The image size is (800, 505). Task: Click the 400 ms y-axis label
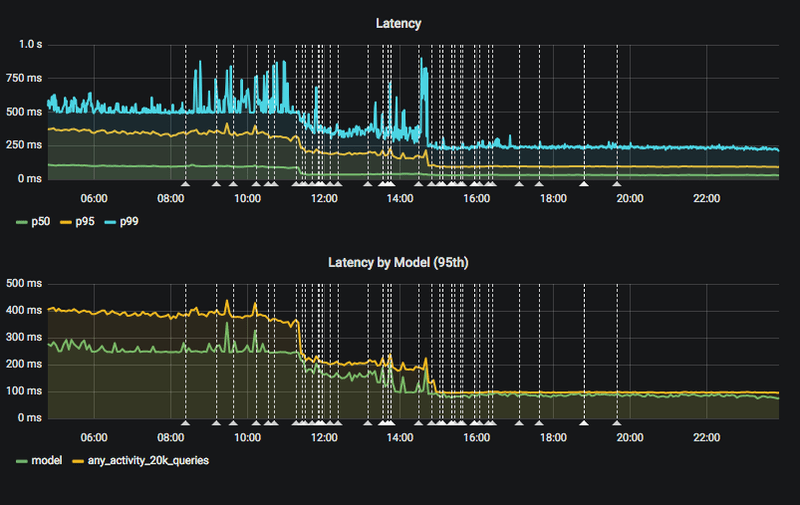[24, 310]
